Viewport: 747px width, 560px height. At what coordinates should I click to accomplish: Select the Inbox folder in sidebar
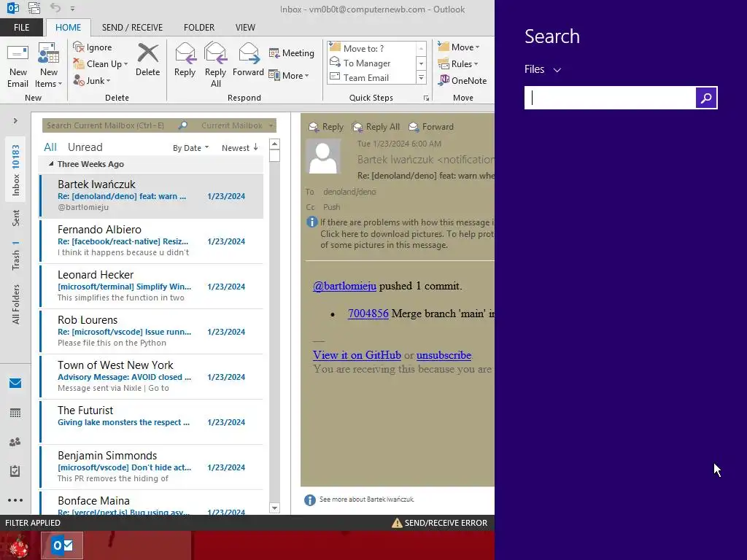(16, 170)
